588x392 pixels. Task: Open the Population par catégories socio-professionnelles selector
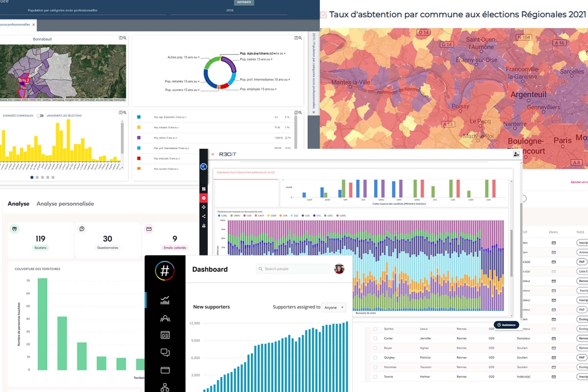coord(83,11)
